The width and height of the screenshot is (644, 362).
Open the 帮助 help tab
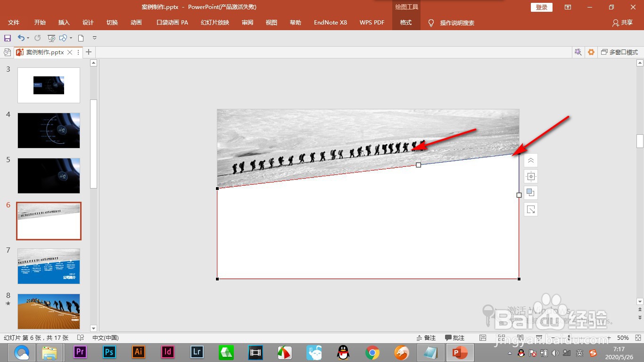(296, 23)
